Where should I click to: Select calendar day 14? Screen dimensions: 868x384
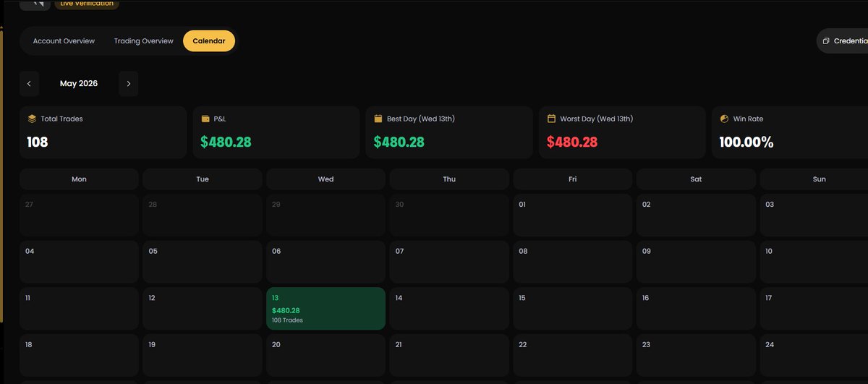tap(449, 309)
